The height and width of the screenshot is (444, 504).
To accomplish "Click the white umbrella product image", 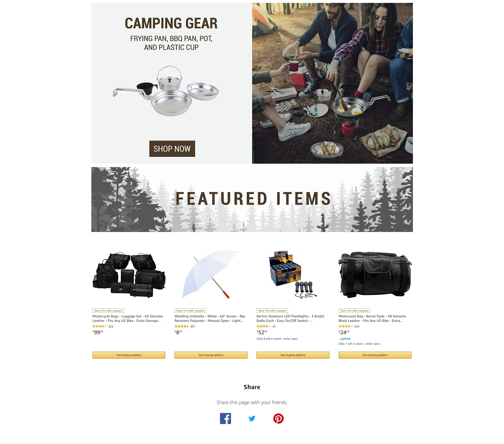I will click(211, 275).
